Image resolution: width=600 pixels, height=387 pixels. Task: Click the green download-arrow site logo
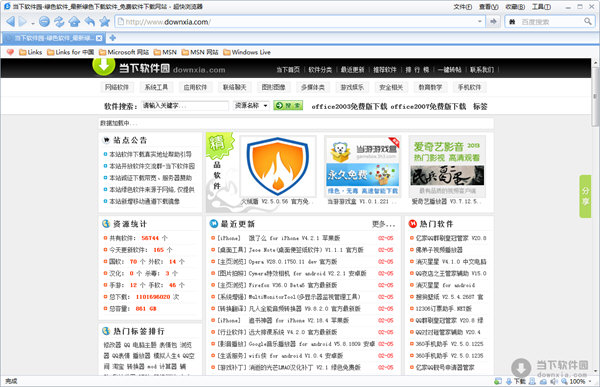(103, 66)
